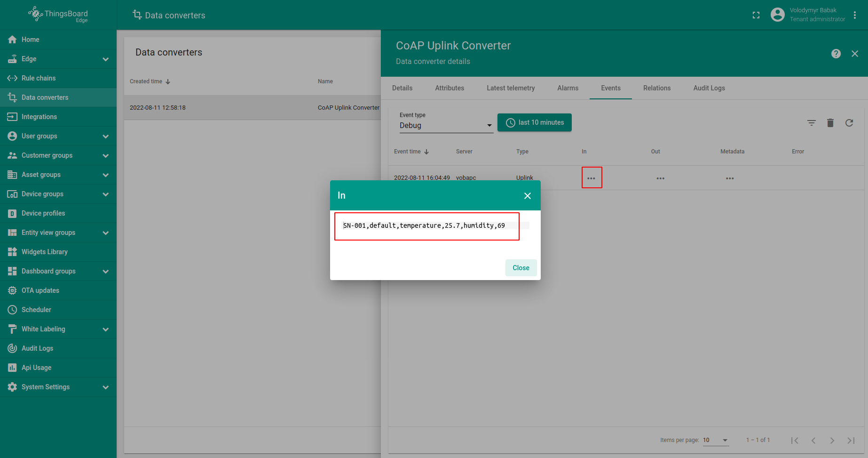The image size is (868, 458).
Task: Click the ThingsBoard Edge logo
Action: tap(58, 15)
